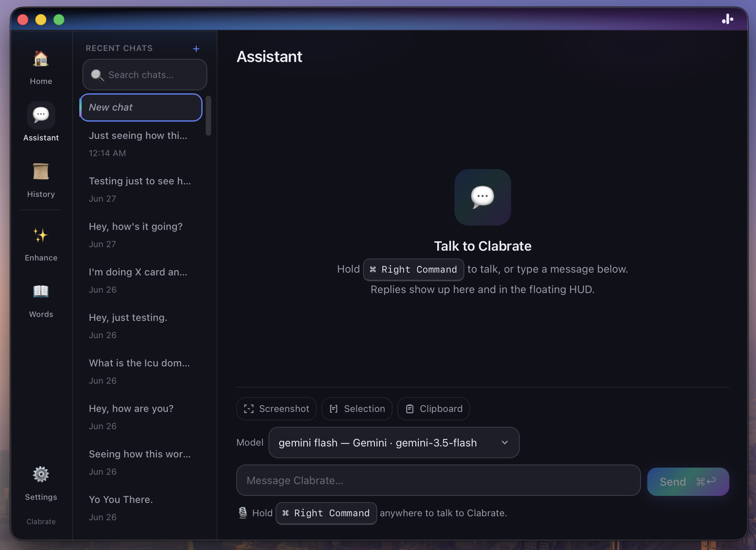Open the History scroll icon
The width and height of the screenshot is (756, 550).
[41, 171]
